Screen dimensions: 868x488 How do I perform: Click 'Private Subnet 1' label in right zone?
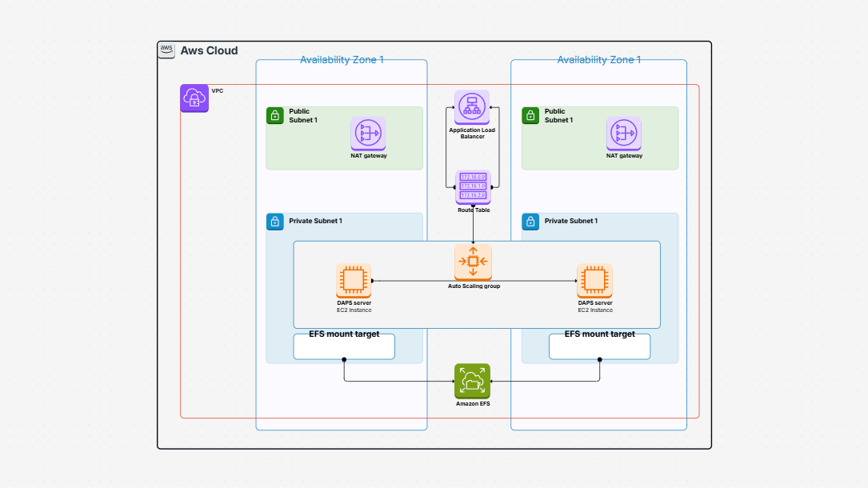[x=570, y=221]
